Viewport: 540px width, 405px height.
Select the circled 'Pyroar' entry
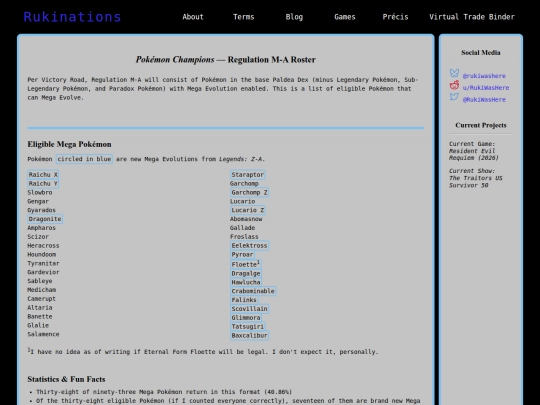pos(242,255)
